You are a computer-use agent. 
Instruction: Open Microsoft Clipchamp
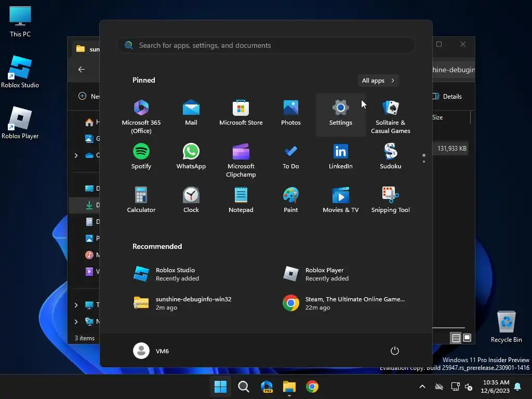(x=241, y=160)
